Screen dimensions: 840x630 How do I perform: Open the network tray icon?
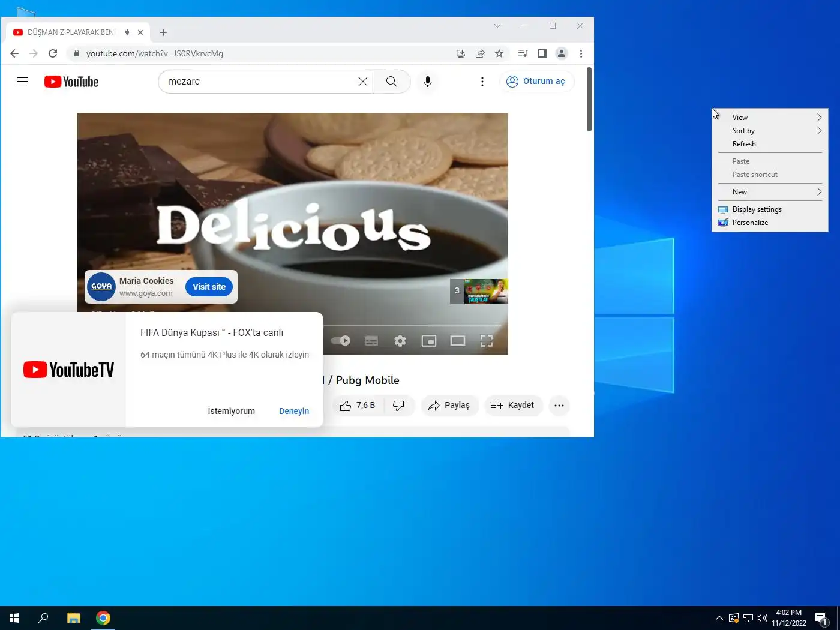click(748, 618)
